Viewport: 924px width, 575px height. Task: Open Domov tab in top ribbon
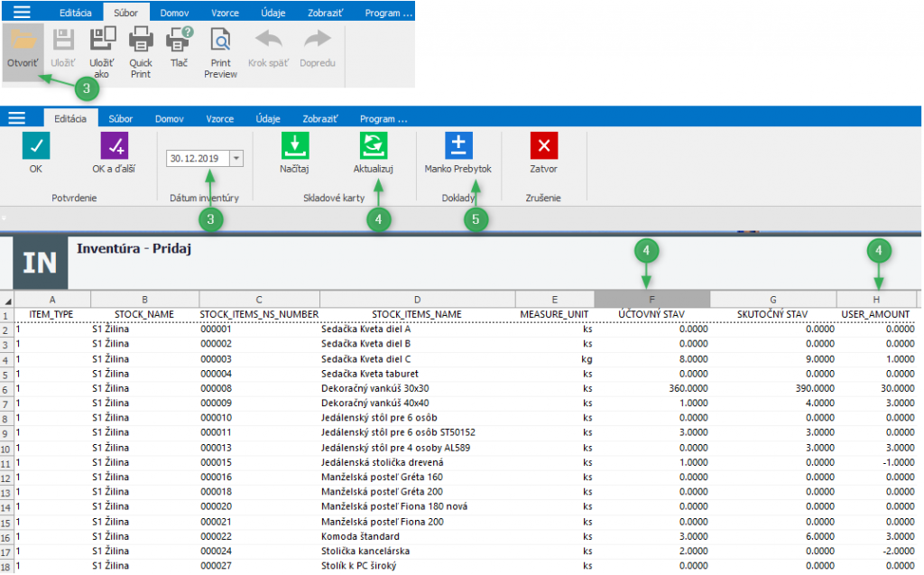[174, 13]
